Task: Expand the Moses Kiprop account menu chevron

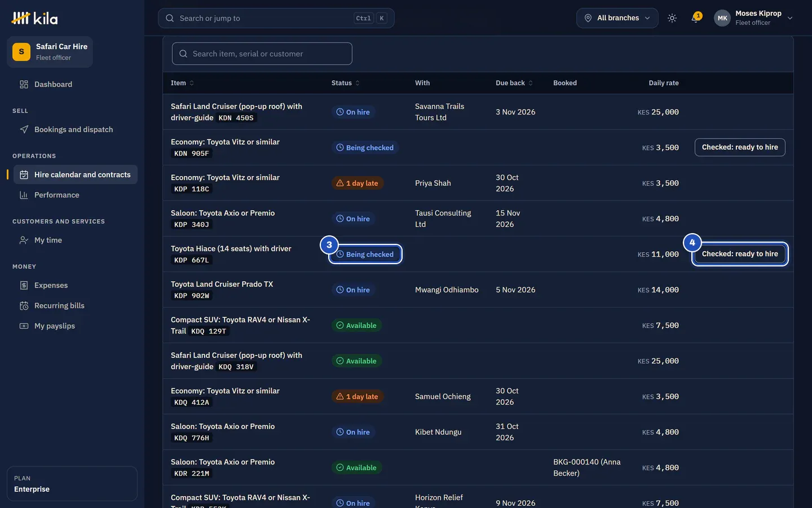Action: pos(790,18)
